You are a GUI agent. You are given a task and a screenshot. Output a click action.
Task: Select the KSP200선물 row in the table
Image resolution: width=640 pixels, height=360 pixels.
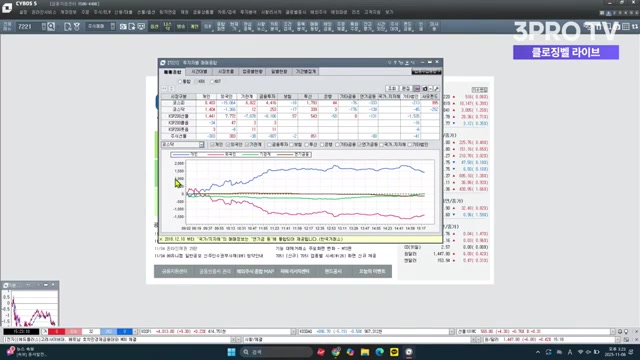[300, 116]
